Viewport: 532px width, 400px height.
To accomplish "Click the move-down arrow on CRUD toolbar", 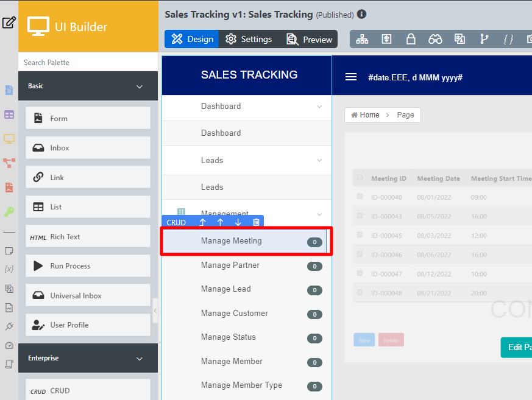I will 238,222.
